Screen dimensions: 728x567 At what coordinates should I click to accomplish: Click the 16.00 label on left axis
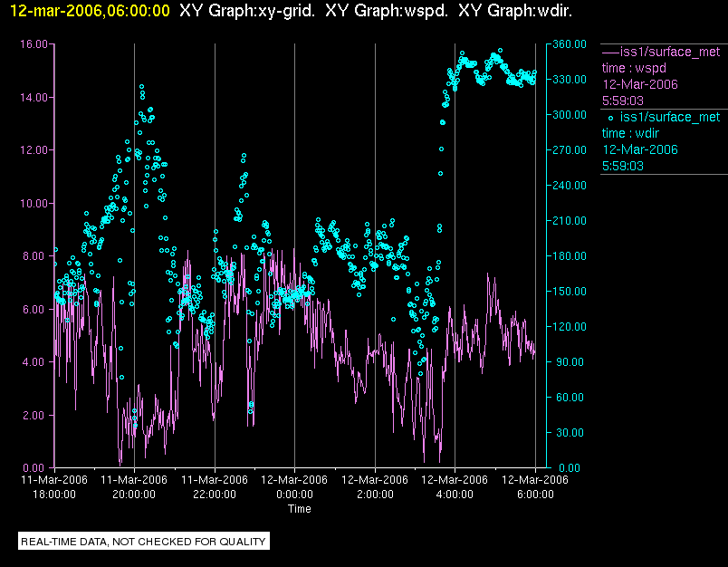click(34, 43)
